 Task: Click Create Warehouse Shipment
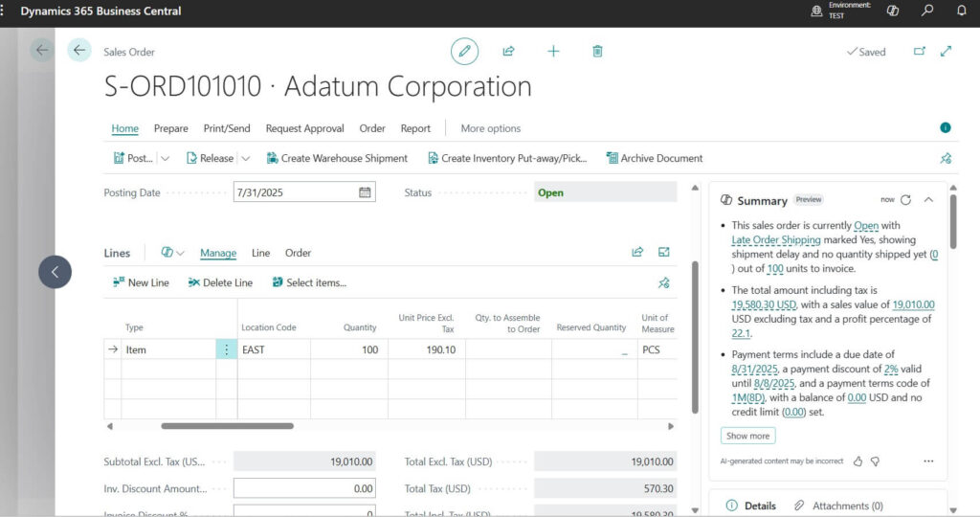pos(337,159)
